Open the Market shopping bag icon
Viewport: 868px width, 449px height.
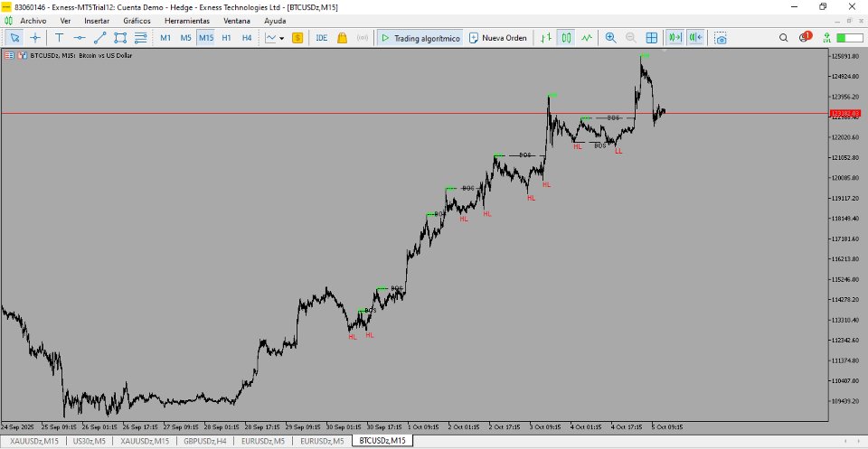tap(342, 38)
